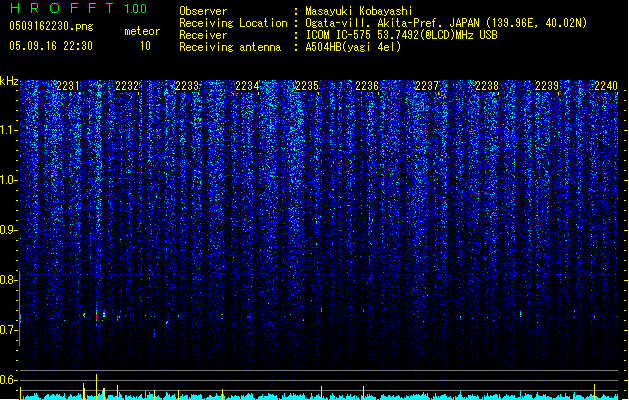
Task: Click the 'Receiving antenna' label
Action: 230,47
